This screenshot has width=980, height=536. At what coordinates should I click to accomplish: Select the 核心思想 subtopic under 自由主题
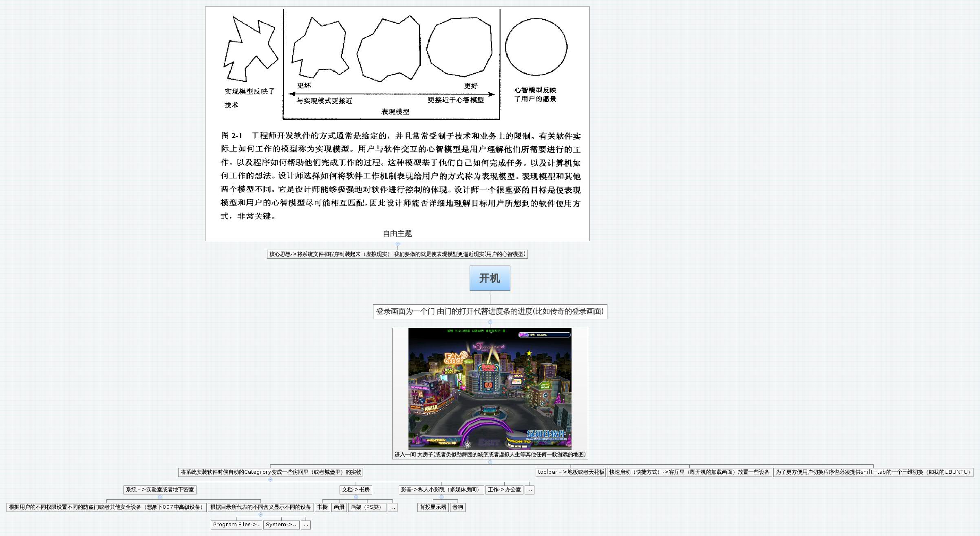pos(397,254)
